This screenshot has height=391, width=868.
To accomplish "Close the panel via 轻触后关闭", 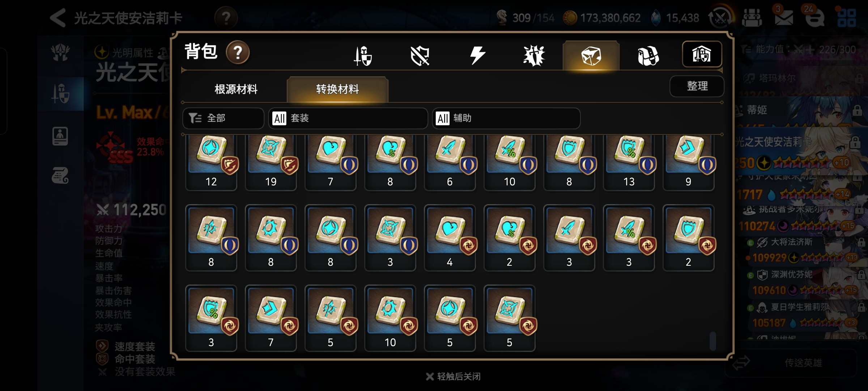I will [x=454, y=377].
